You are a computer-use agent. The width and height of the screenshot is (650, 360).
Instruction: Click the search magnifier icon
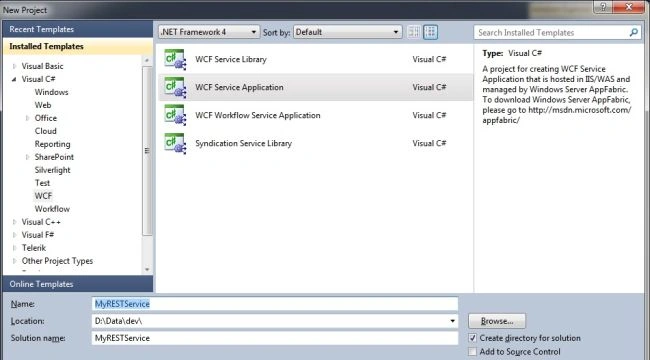click(x=633, y=32)
